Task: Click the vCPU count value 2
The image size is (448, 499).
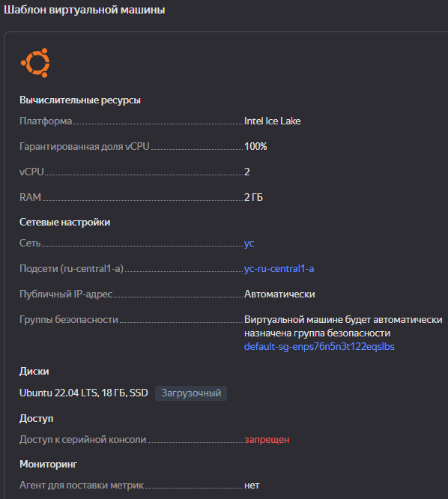Action: click(247, 172)
